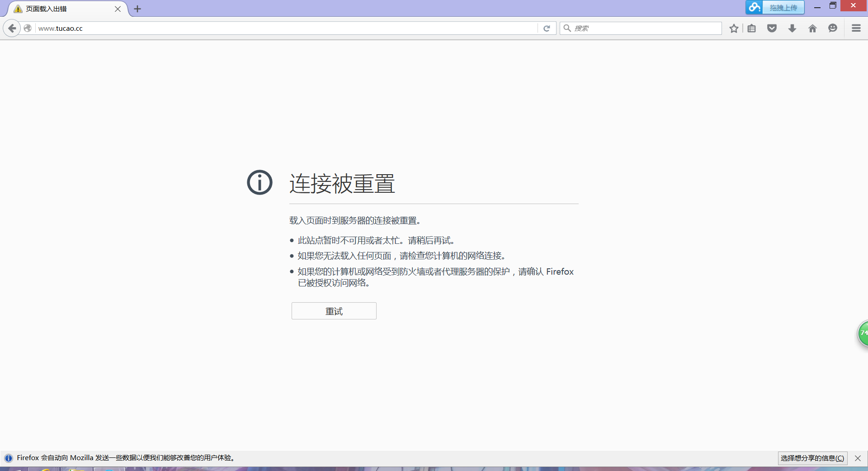Reload the page with the refresh icon
868x471 pixels.
[547, 28]
